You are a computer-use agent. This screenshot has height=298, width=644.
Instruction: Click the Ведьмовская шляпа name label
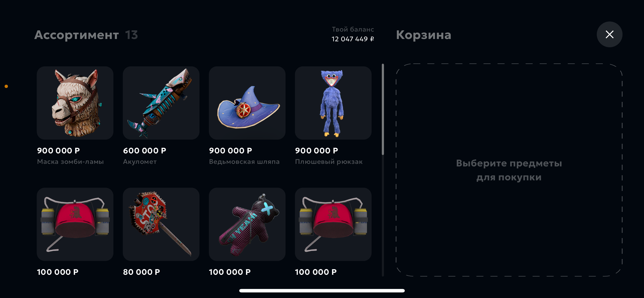pyautogui.click(x=244, y=162)
